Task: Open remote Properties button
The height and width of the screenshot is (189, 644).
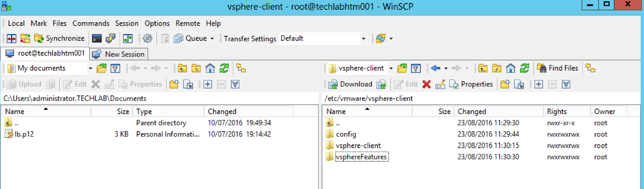Action: coord(471,84)
